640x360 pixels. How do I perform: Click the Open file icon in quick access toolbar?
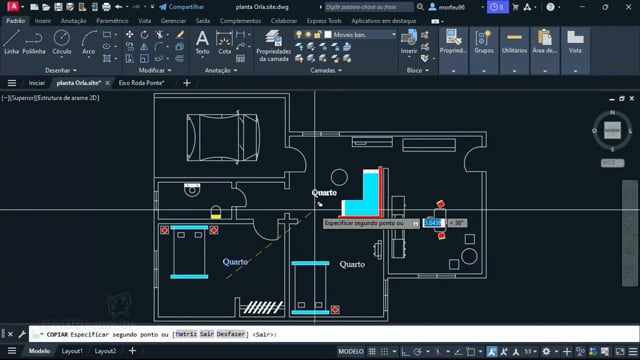(46, 7)
